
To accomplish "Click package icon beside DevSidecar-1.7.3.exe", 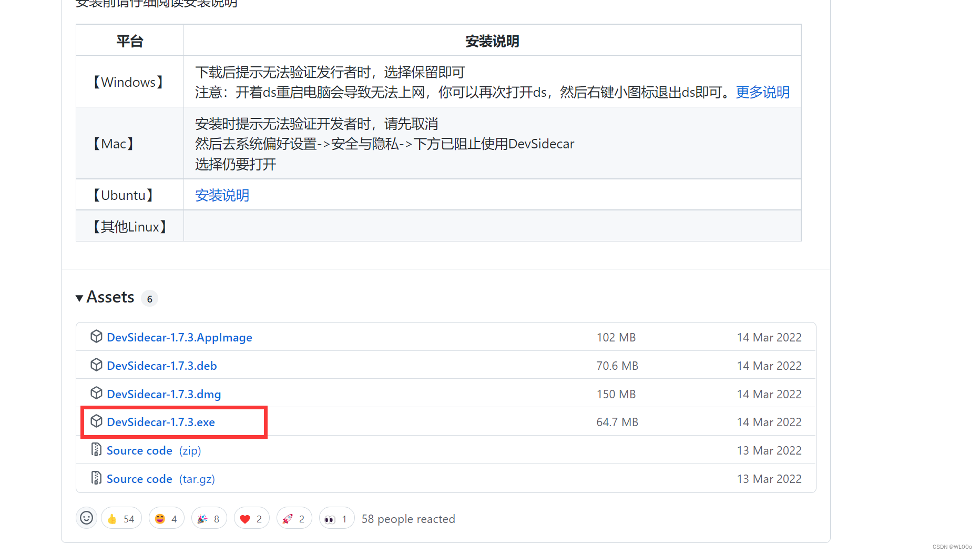I will [x=97, y=421].
